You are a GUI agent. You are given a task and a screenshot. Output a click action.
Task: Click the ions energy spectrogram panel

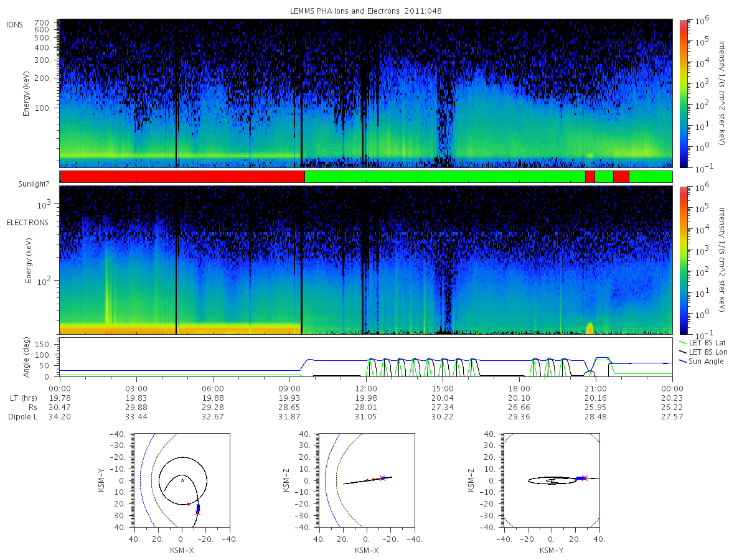tap(366, 93)
